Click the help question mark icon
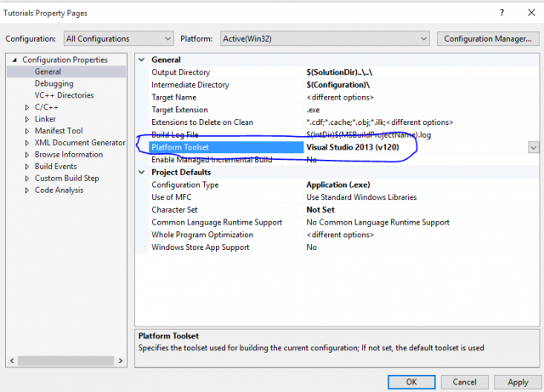The height and width of the screenshot is (392, 544). (x=502, y=13)
